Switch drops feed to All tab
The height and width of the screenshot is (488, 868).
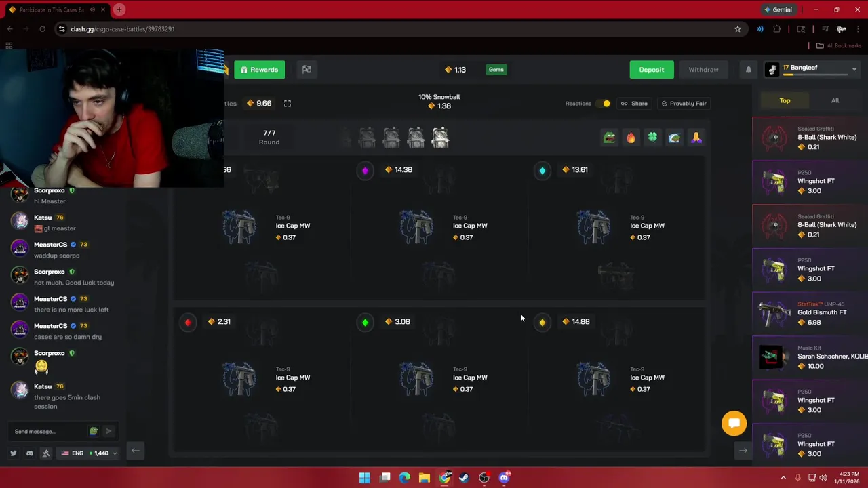(835, 101)
